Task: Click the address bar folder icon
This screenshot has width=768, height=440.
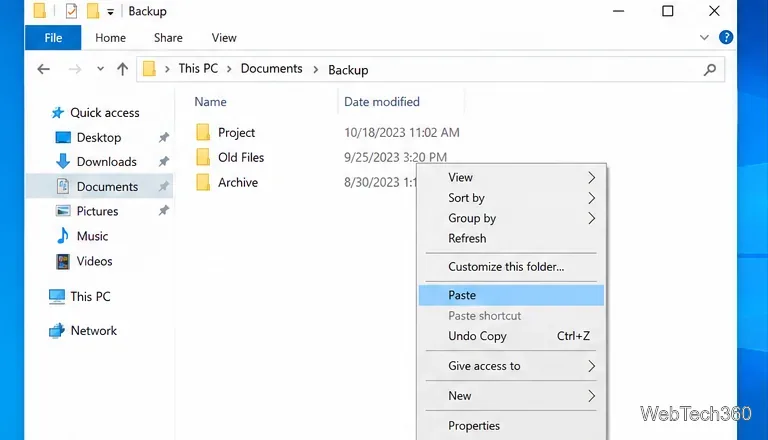Action: point(149,69)
